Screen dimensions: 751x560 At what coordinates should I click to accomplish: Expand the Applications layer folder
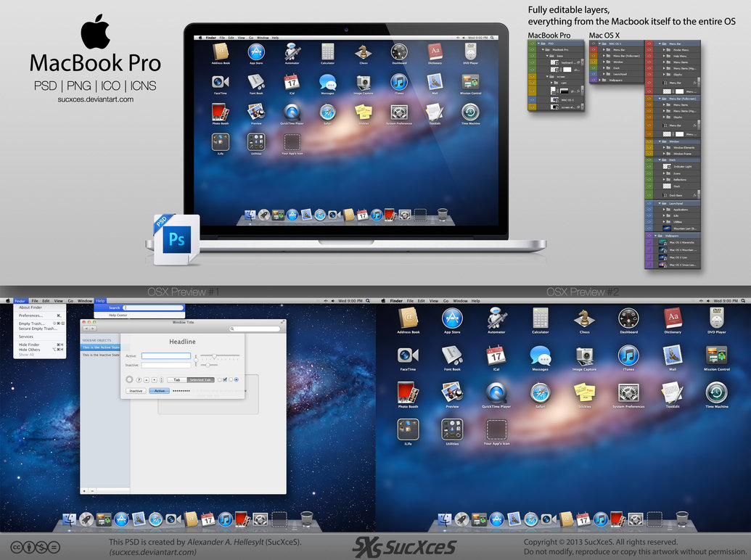[664, 210]
